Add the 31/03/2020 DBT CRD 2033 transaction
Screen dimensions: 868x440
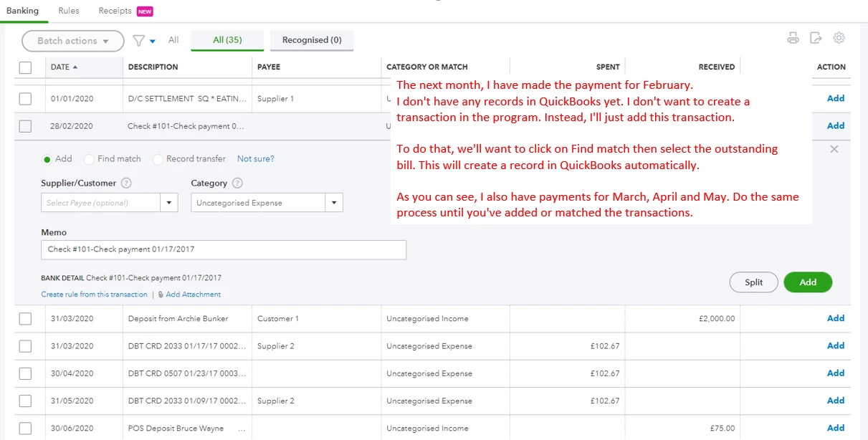(x=836, y=345)
